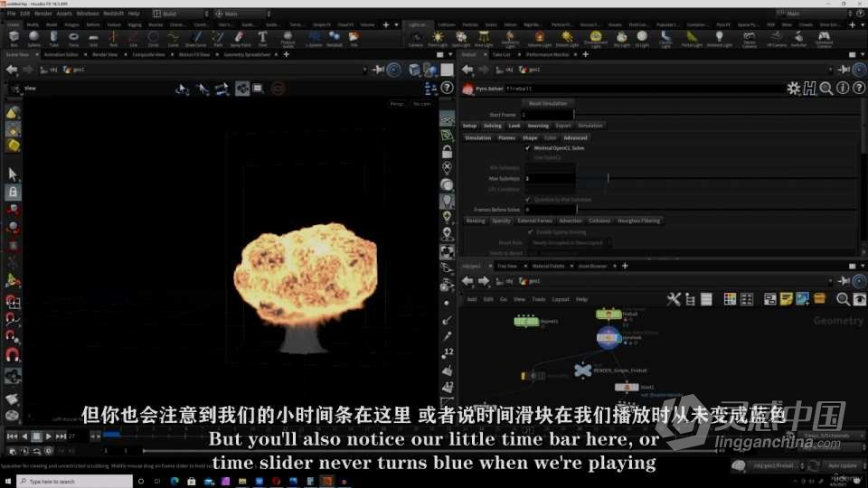Toggle pin on parameter pane path bar
This screenshot has width=868, height=488.
pos(844,70)
